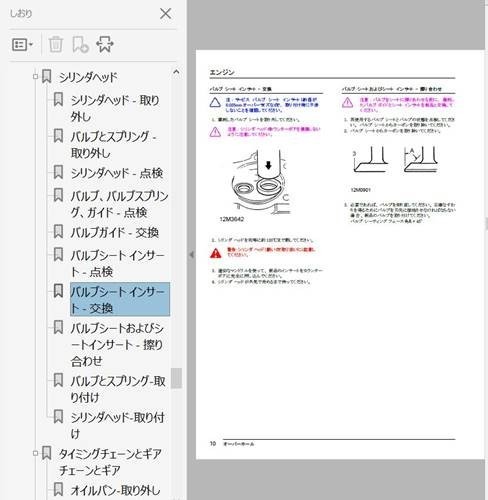Screen dimensions: 488x500
Task: Click bookmark icon beside シリンダヘッド - 点検
Action: point(58,172)
